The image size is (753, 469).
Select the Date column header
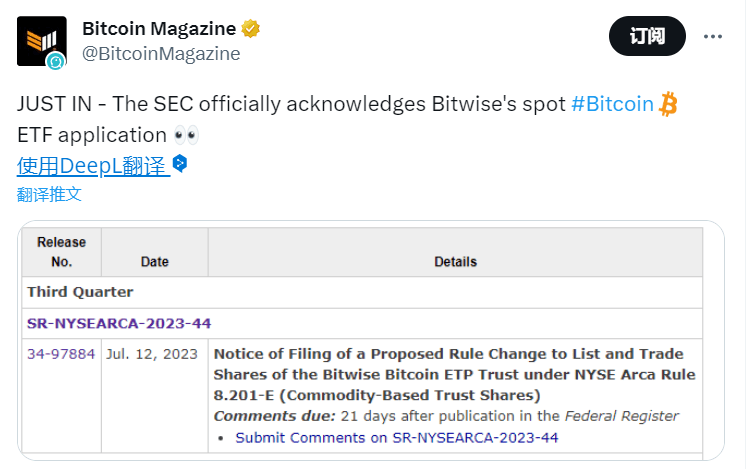pyautogui.click(x=155, y=262)
